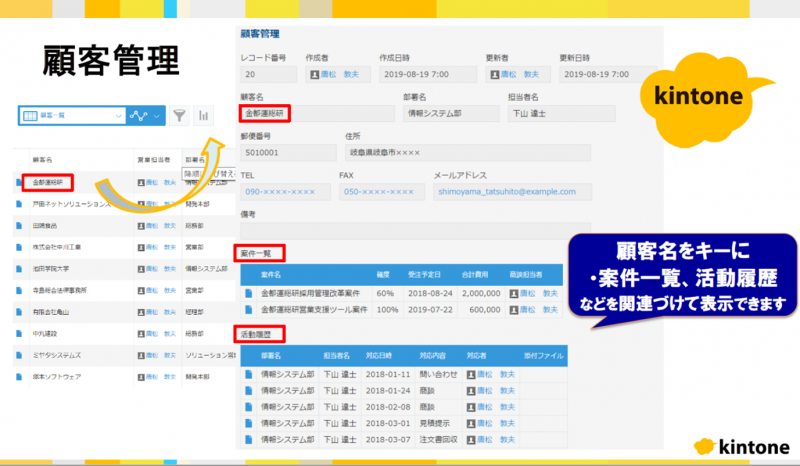
Task: Open email shimoyama_tatsuhito@example.com link
Action: click(x=507, y=192)
